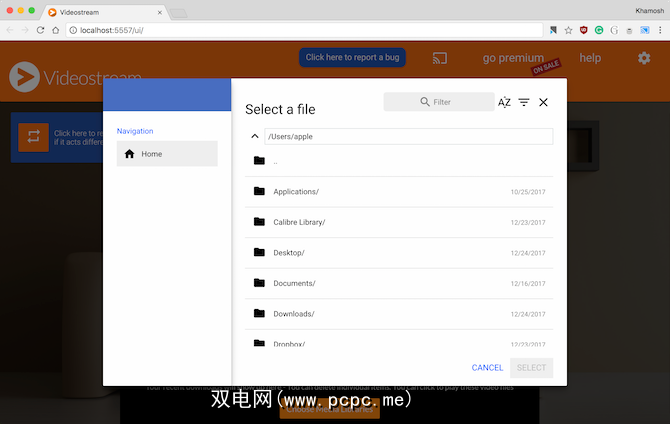Click the 10/25/2017 date for Applications/

coord(528,192)
